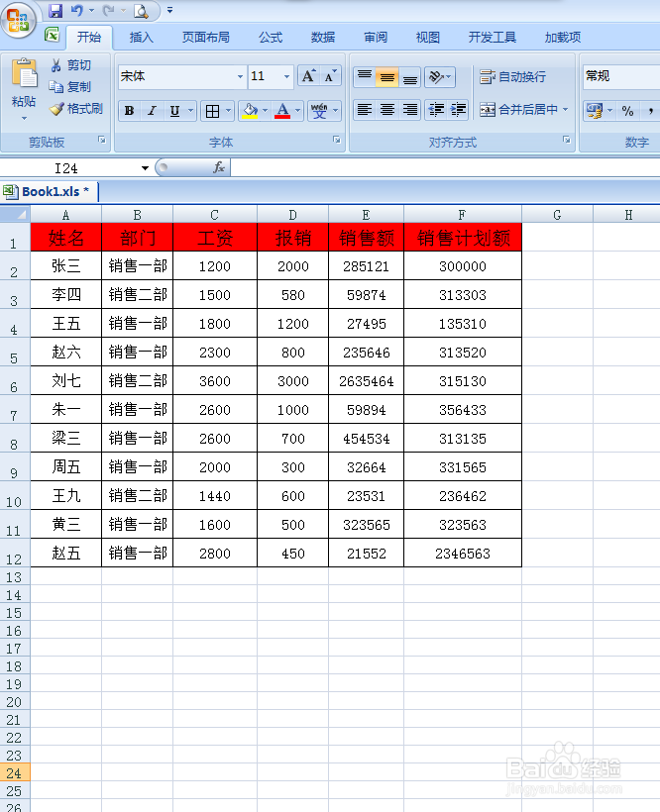The width and height of the screenshot is (660, 812).
Task: Expand the font color palette arrow
Action: pos(298,110)
